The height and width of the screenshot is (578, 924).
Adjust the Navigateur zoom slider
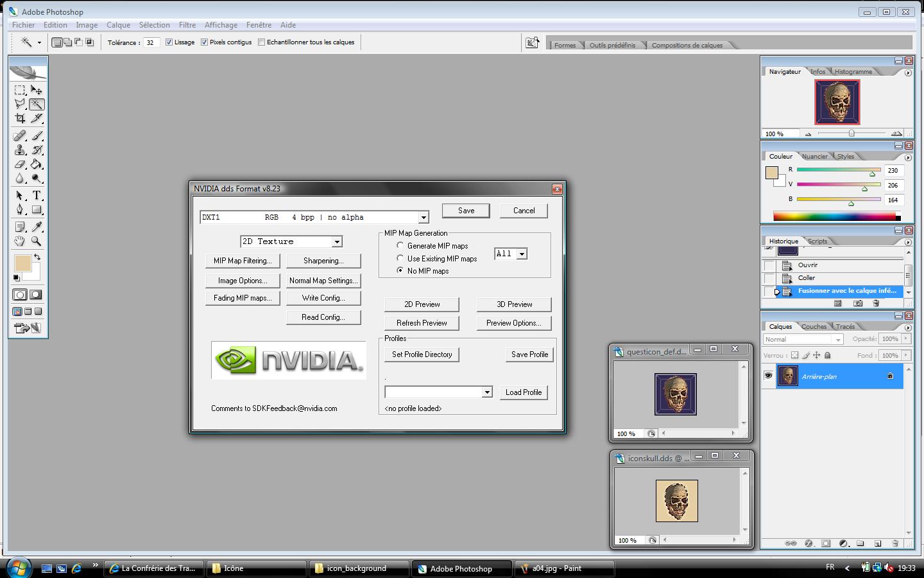(851, 134)
